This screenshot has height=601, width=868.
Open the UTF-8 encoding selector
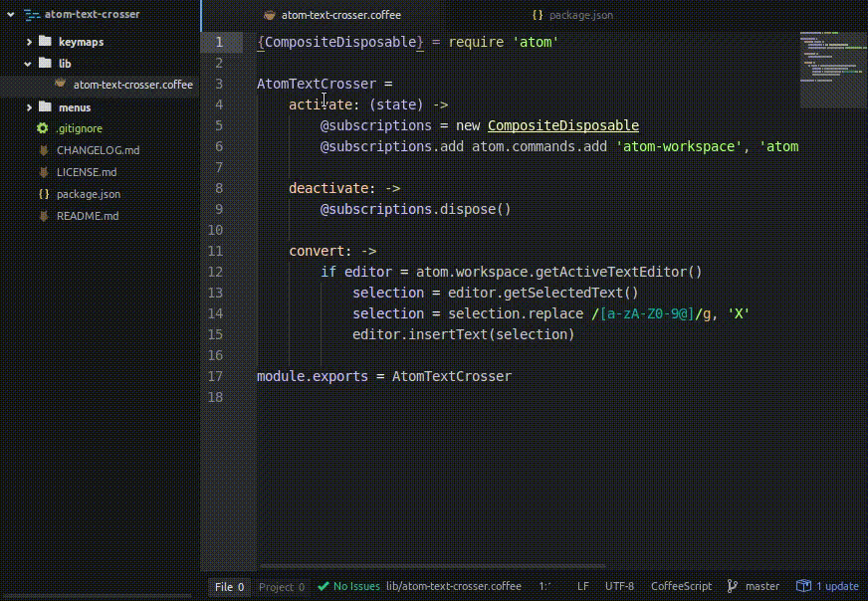click(618, 587)
